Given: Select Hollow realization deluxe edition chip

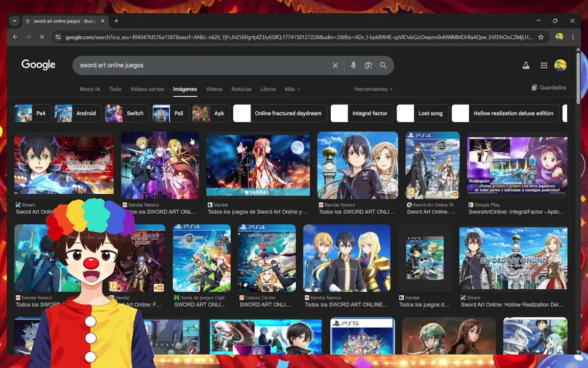Looking at the screenshot, I should point(505,113).
